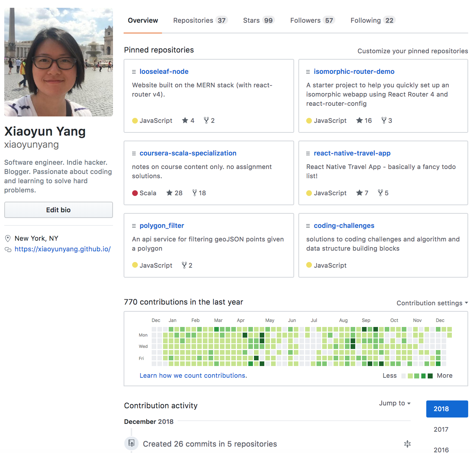
Task: Click the 770 contributions in the last year heading
Action: coord(183,302)
